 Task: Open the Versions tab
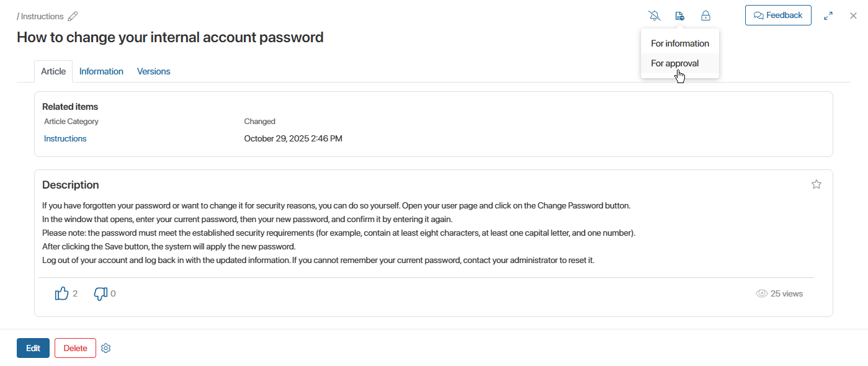[153, 71]
